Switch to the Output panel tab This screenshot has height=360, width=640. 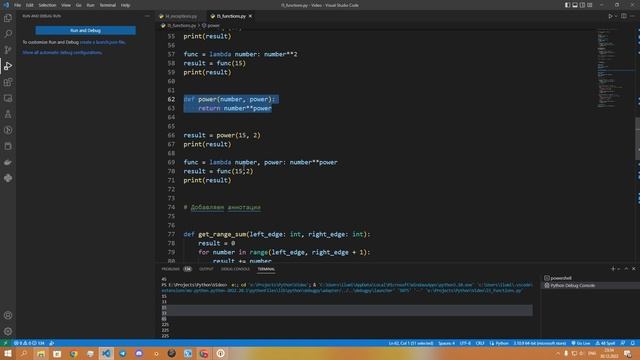(x=206, y=269)
